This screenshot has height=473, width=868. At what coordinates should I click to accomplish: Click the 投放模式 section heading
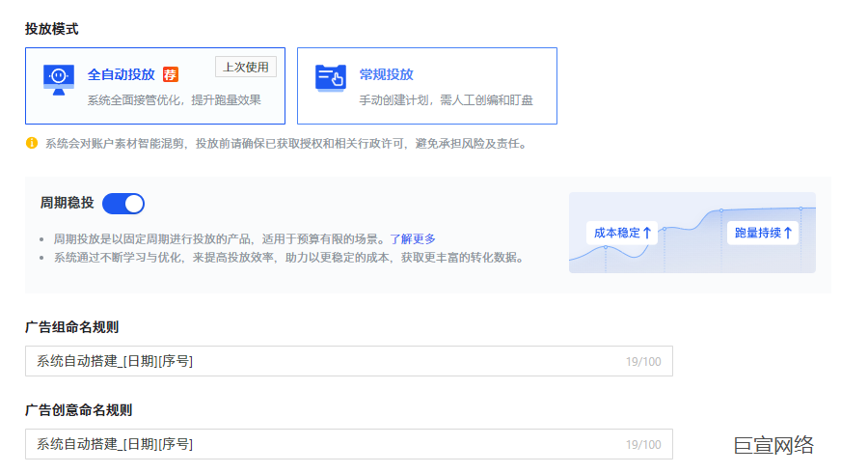(x=51, y=29)
